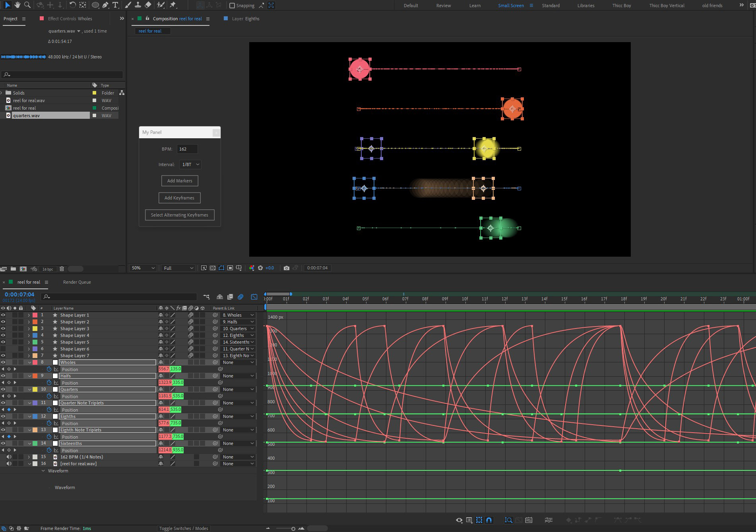Screen dimensions: 756x532
Task: Show Shape Layer 6 visibility
Action: click(3, 349)
